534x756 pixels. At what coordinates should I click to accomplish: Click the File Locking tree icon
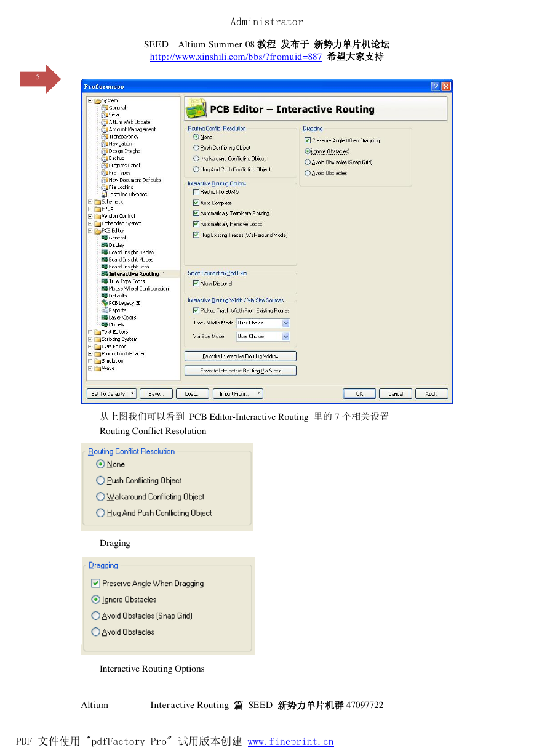pyautogui.click(x=105, y=187)
